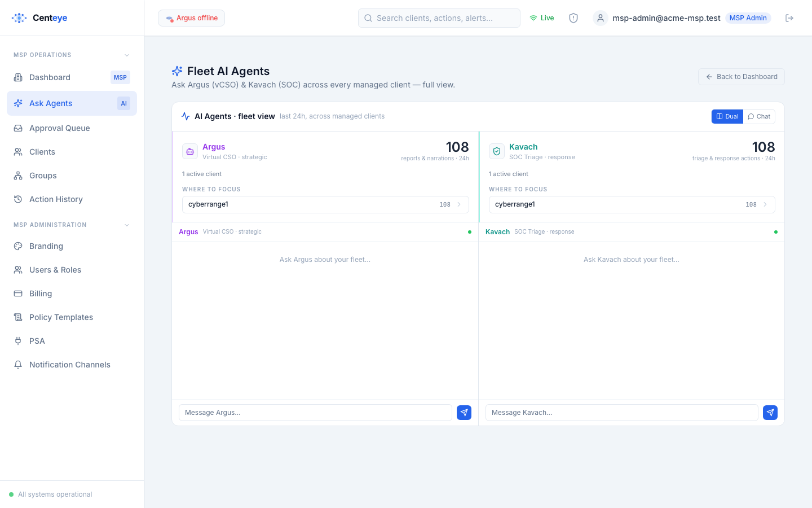This screenshot has width=812, height=508.
Task: Click the fleet view activity pulse icon
Action: (x=186, y=116)
